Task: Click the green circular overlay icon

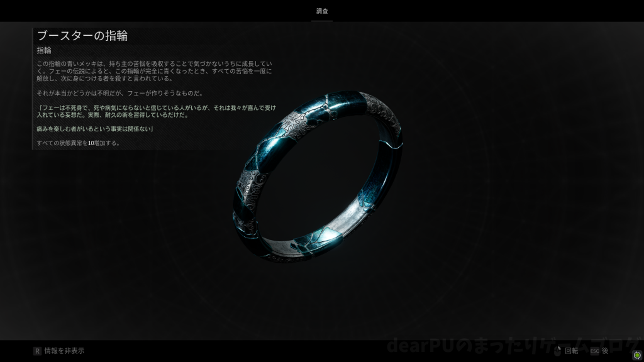Action: 637,355
